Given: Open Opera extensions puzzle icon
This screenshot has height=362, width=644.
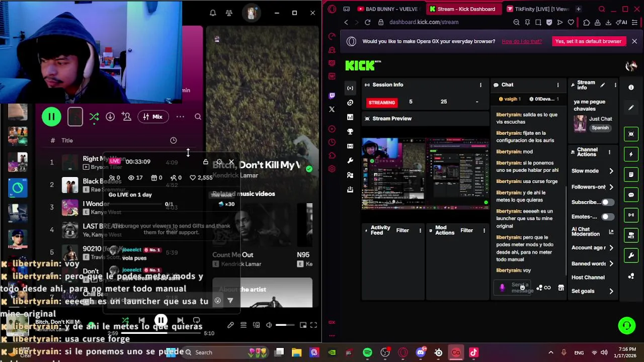Looking at the screenshot, I should (587, 22).
